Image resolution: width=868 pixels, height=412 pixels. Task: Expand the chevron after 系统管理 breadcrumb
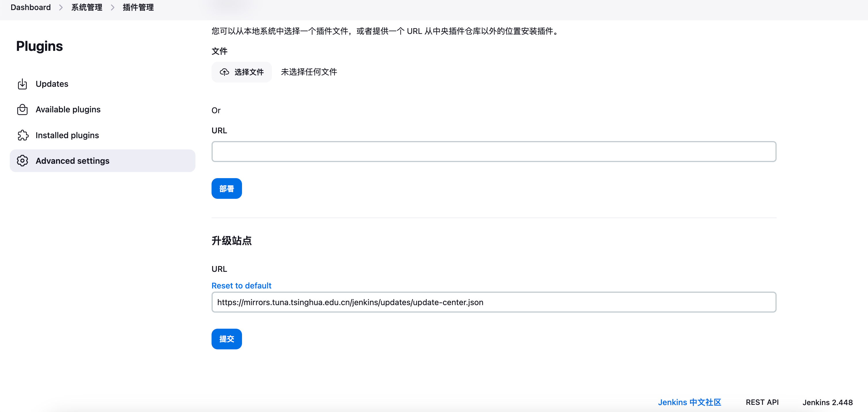coord(113,7)
